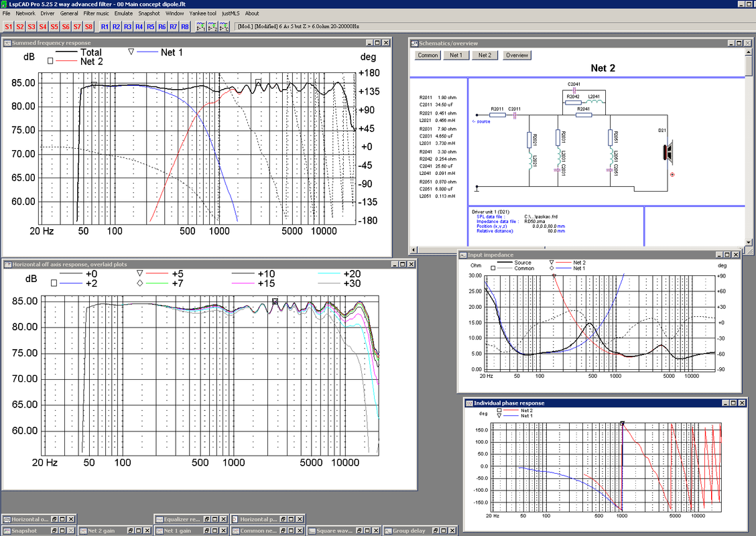The width and height of the screenshot is (756, 536).
Task: Click the Net 2 button in Schematics window
Action: pos(485,56)
